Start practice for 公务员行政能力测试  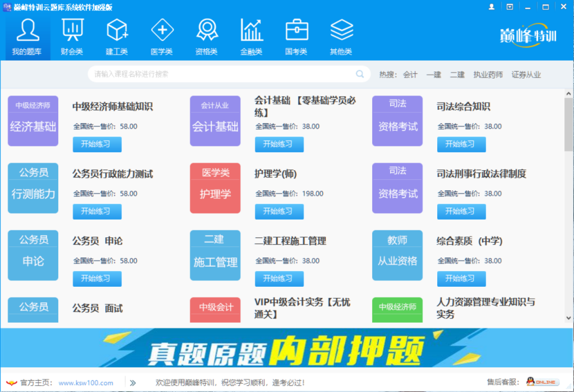click(97, 211)
